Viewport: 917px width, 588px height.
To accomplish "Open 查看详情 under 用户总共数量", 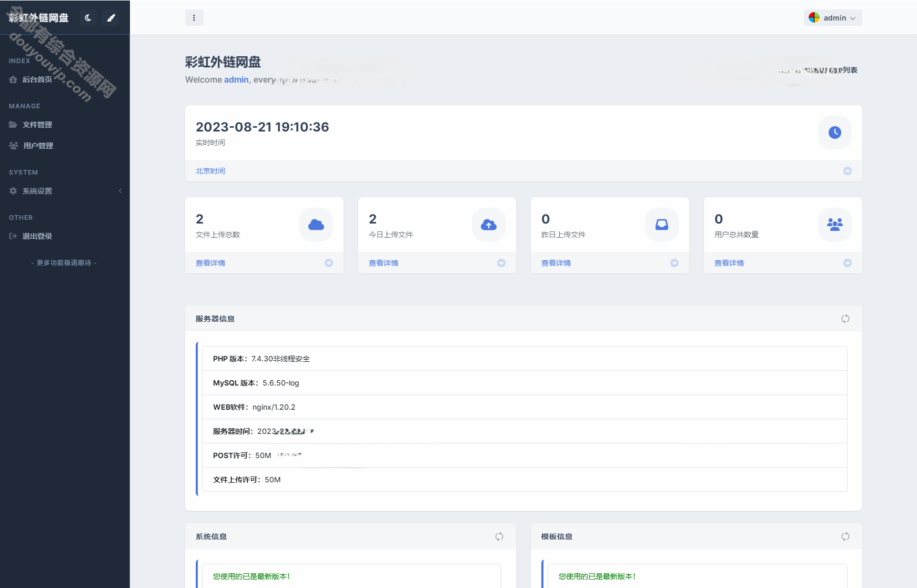I will 729,263.
